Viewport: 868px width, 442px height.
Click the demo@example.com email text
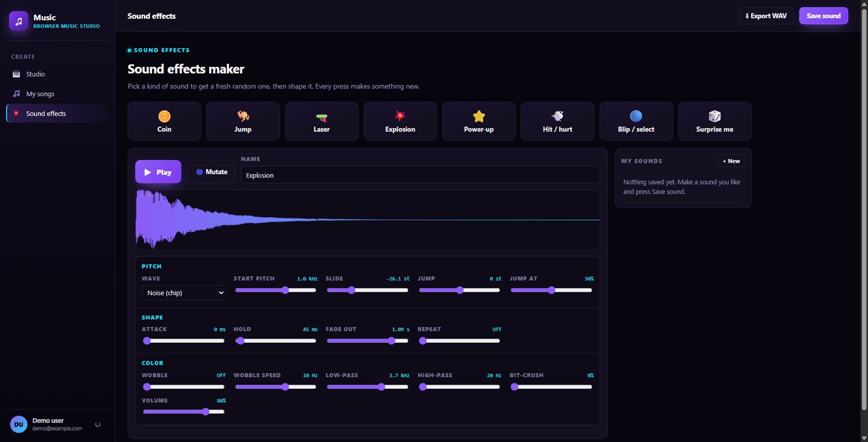tap(57, 428)
